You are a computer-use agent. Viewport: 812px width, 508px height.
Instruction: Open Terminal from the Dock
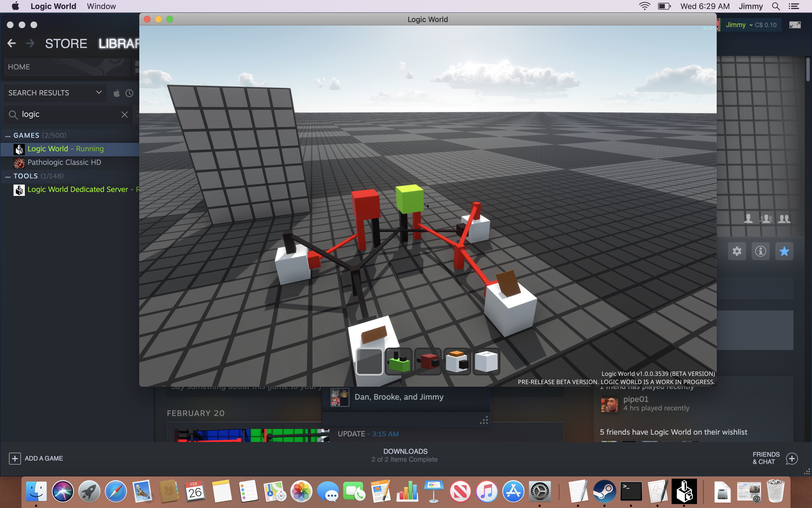[x=631, y=491]
